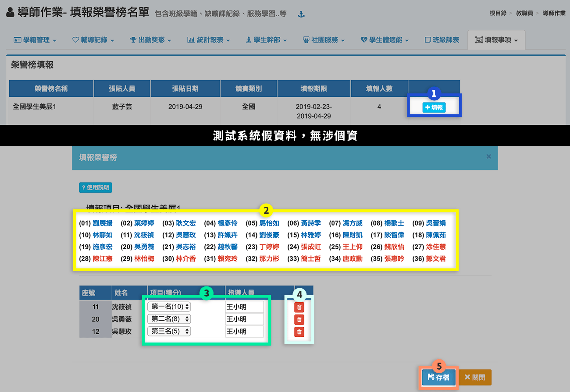Open the 學籍管理 menu
Screen dimensions: 570x392
(x=35, y=40)
